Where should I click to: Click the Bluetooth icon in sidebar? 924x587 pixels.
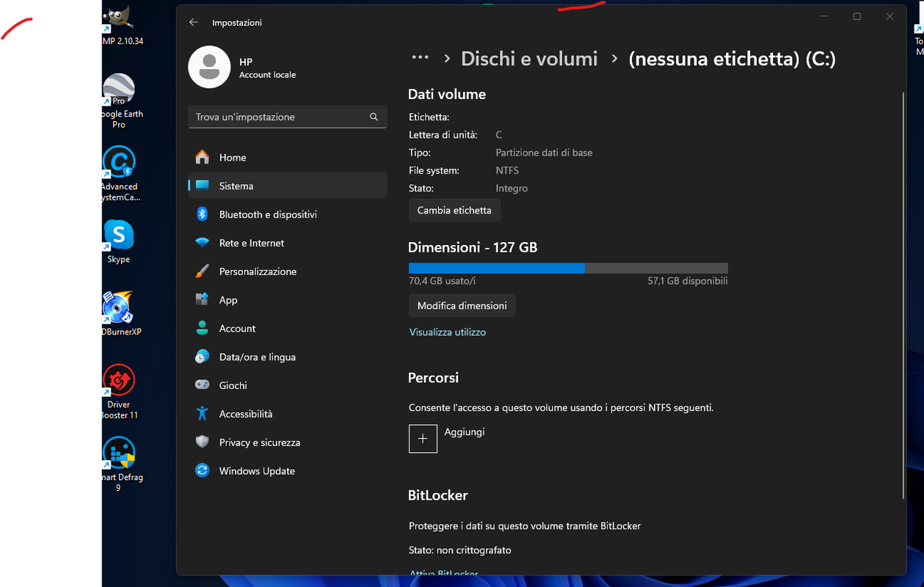coord(203,214)
